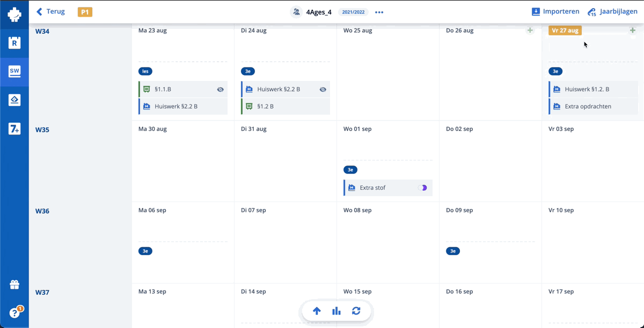
Task: Click the refresh sync icon
Action: tap(356, 311)
